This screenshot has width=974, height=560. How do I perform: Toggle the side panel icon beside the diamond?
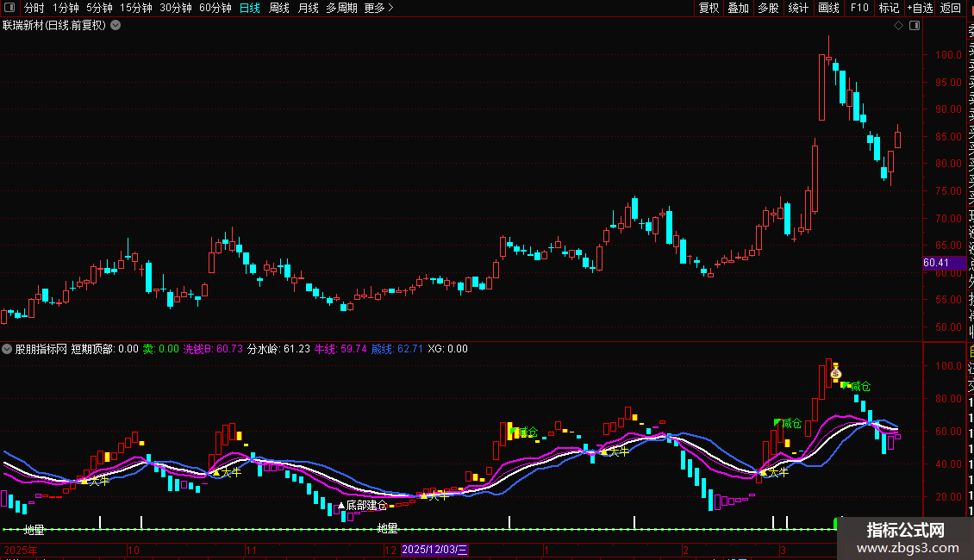coord(915,26)
